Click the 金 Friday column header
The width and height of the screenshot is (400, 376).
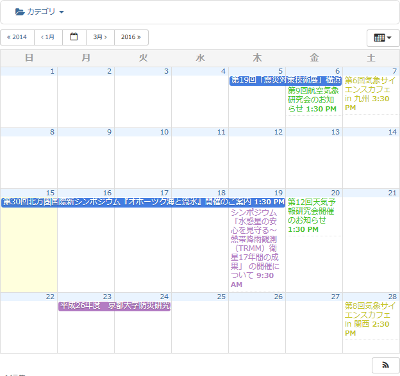[314, 58]
